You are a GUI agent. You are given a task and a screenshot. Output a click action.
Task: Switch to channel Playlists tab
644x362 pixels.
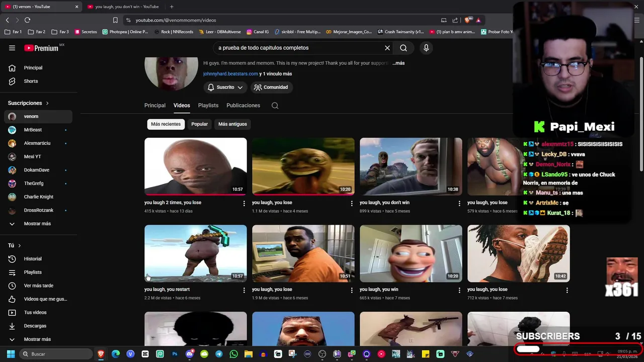pos(208,106)
